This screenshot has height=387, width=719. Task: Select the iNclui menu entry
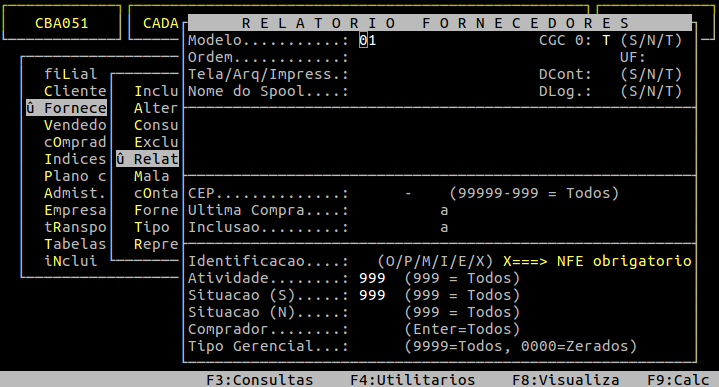[71, 260]
